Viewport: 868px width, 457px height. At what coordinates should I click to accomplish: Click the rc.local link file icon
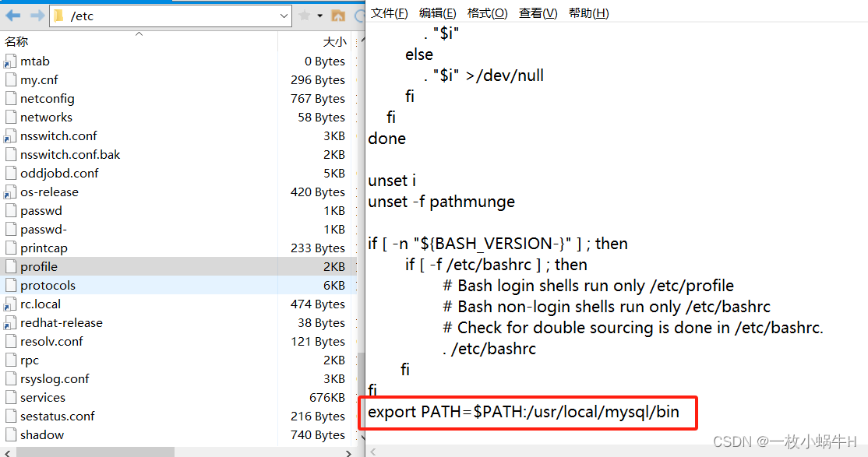[x=10, y=304]
